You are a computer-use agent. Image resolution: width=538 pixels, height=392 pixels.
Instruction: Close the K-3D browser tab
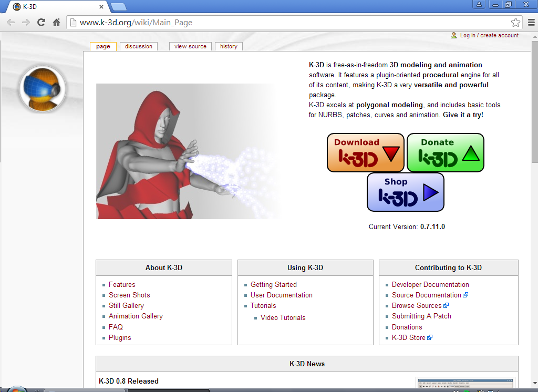pos(101,6)
